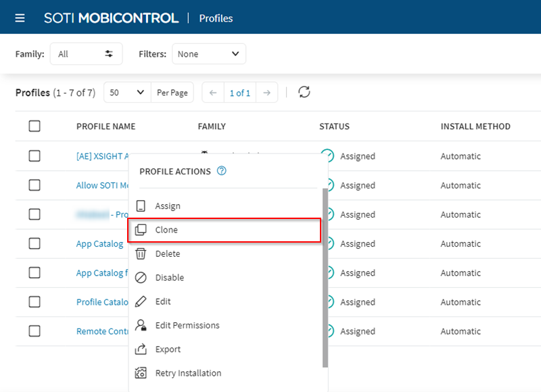The height and width of the screenshot is (392, 541).
Task: Check the Remote Control profile row checkbox
Action: pos(34,331)
